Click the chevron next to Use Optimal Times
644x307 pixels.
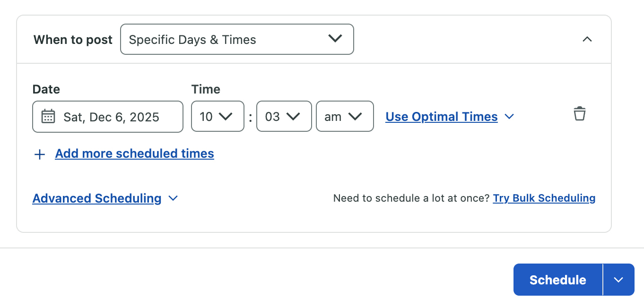pos(509,117)
